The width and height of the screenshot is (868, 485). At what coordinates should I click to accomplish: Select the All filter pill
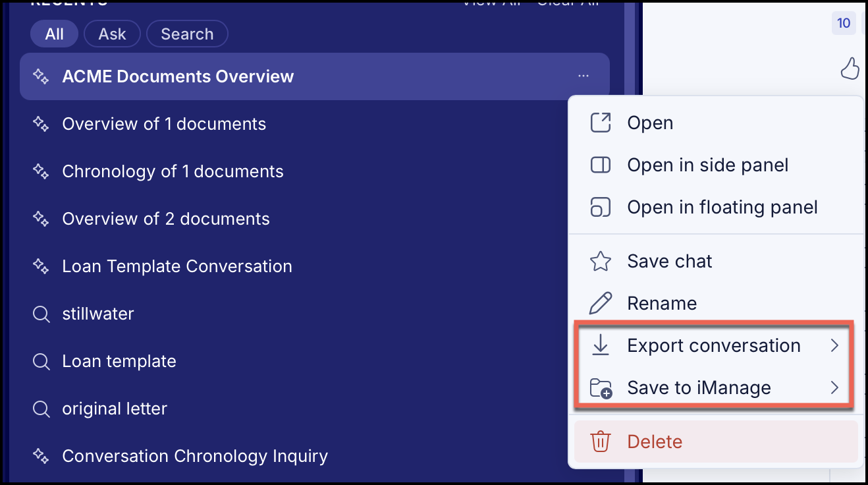54,34
